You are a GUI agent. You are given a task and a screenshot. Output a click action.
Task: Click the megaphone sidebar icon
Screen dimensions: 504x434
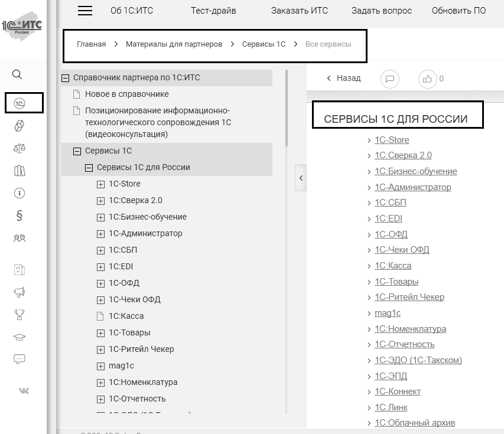(19, 292)
